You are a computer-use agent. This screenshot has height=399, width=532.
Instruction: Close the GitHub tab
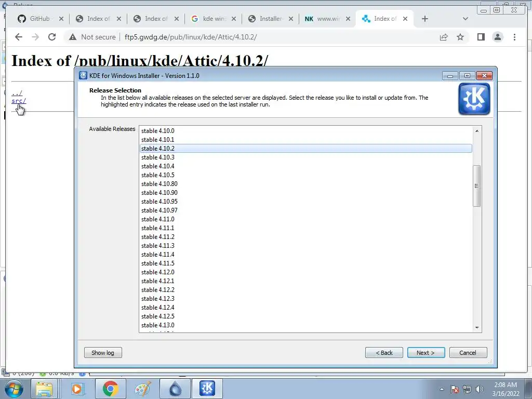pos(61,19)
